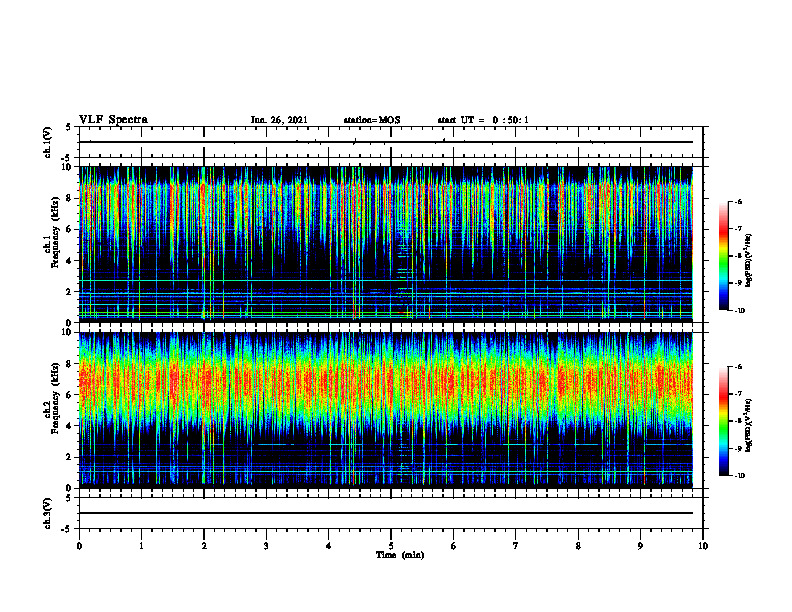Click the ch.3 voltage waveform trace
Image resolution: width=792 pixels, height=612 pixels.
[x=386, y=513]
